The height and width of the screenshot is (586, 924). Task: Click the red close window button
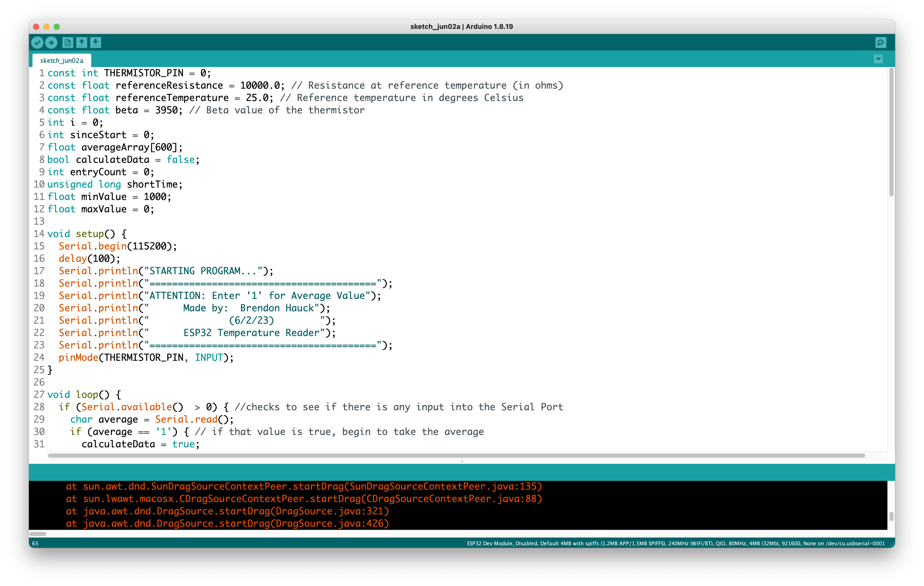[36, 27]
